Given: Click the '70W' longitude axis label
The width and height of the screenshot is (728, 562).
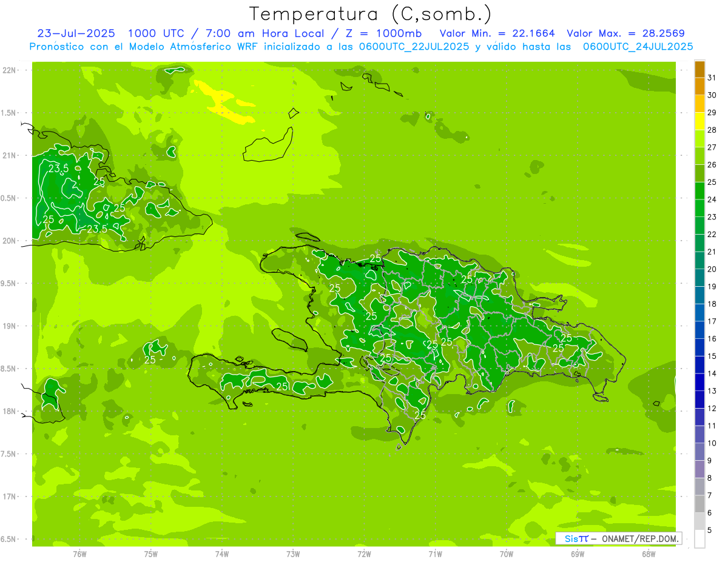Looking at the screenshot, I should (x=507, y=554).
